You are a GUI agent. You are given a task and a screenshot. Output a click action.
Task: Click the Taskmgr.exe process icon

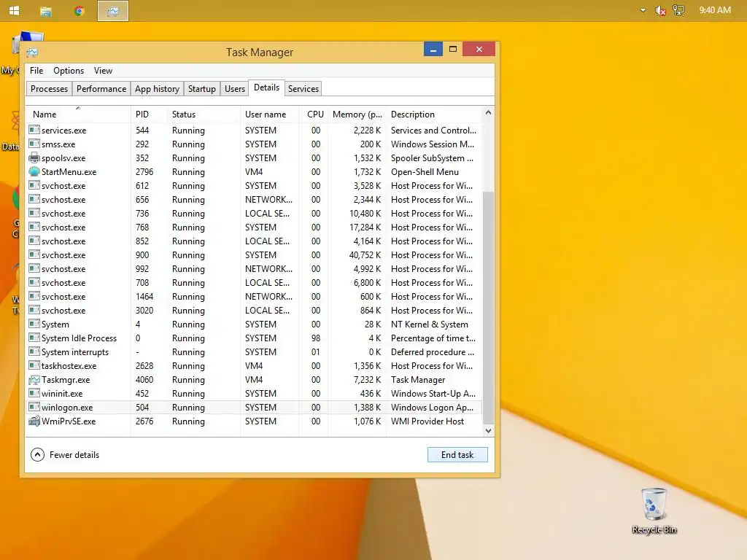pyautogui.click(x=34, y=379)
